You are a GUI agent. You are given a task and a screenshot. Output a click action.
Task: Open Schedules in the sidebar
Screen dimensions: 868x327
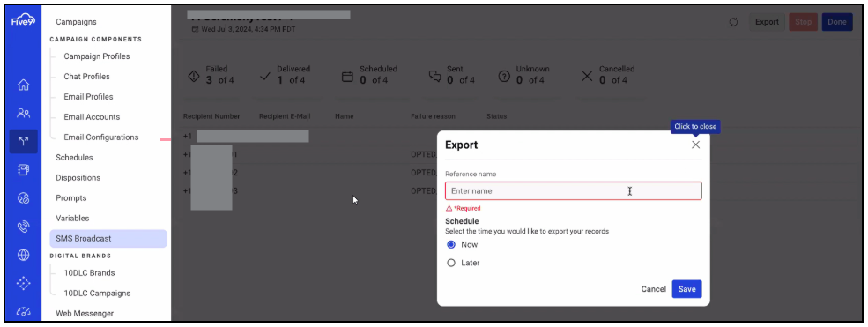(x=74, y=158)
